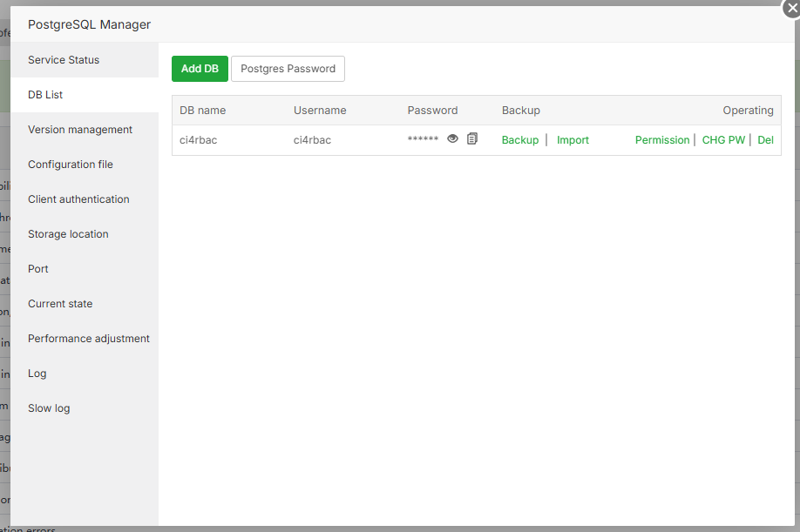The width and height of the screenshot is (800, 532).
Task: Close the PostgreSQL Manager dialog
Action: (792, 8)
